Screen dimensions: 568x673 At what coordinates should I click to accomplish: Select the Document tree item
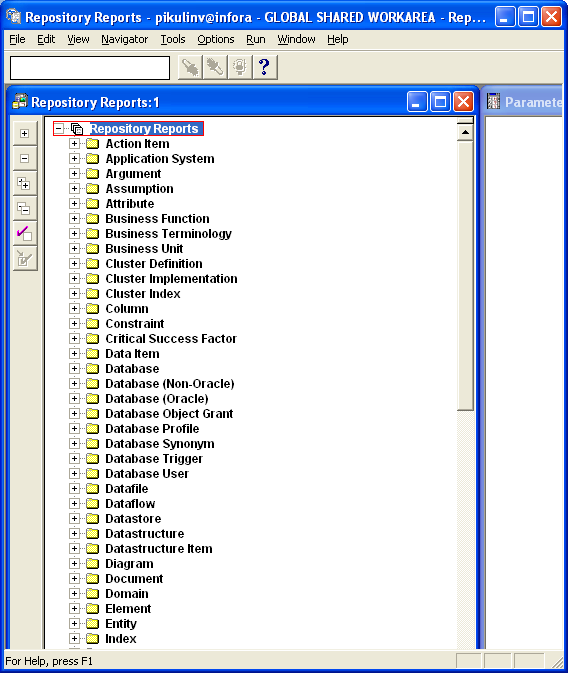134,579
